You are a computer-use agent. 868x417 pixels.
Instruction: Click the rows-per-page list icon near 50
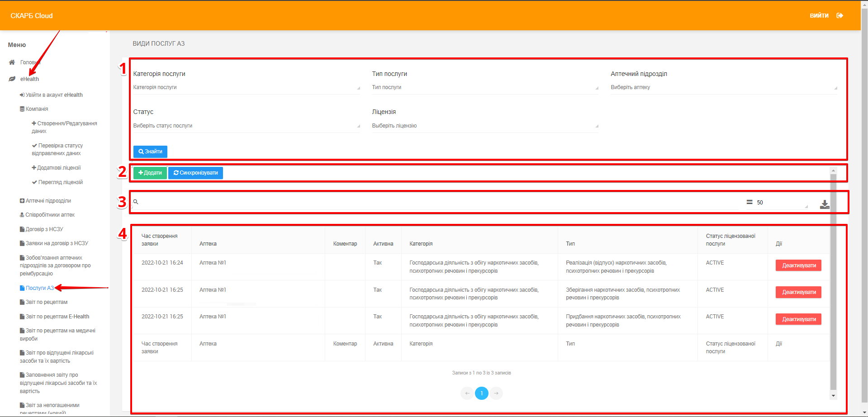[x=749, y=202]
